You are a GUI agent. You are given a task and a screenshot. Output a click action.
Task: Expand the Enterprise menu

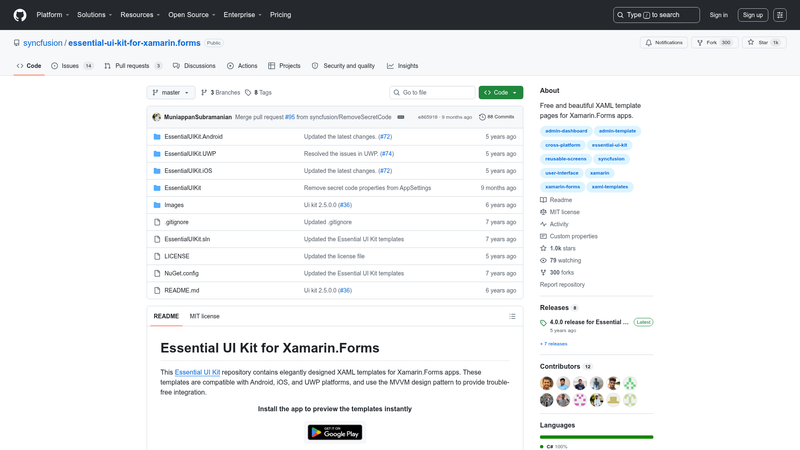coord(242,15)
